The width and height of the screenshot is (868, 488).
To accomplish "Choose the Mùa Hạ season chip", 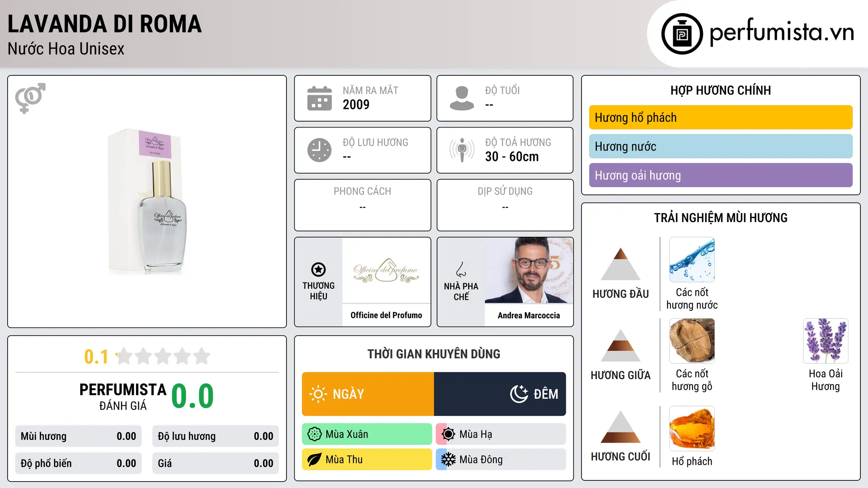I will [501, 434].
